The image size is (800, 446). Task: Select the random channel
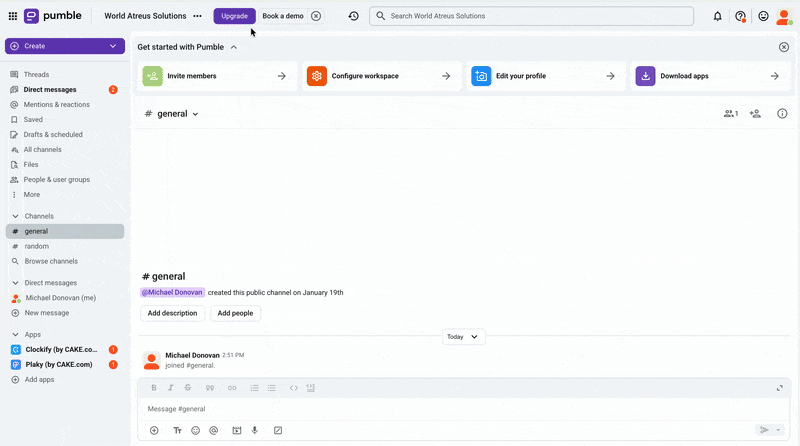36,246
